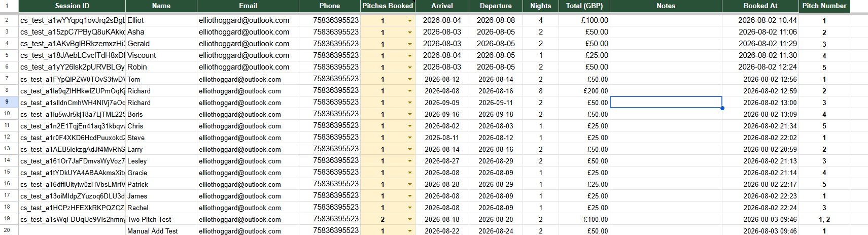Select pitch number cell showing 1, 2

(x=824, y=219)
